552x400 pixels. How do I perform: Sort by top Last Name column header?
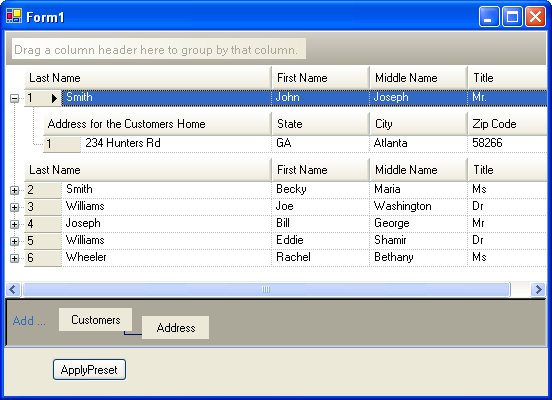[x=148, y=78]
